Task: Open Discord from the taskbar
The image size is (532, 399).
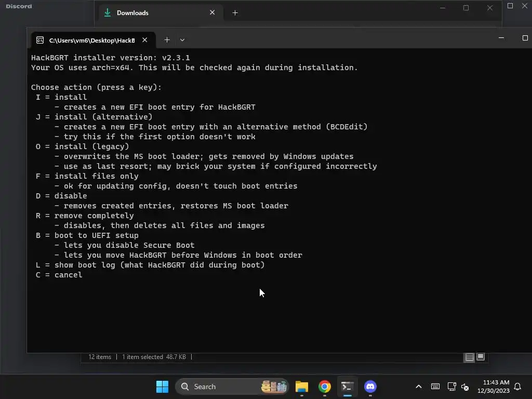Action: [370, 387]
